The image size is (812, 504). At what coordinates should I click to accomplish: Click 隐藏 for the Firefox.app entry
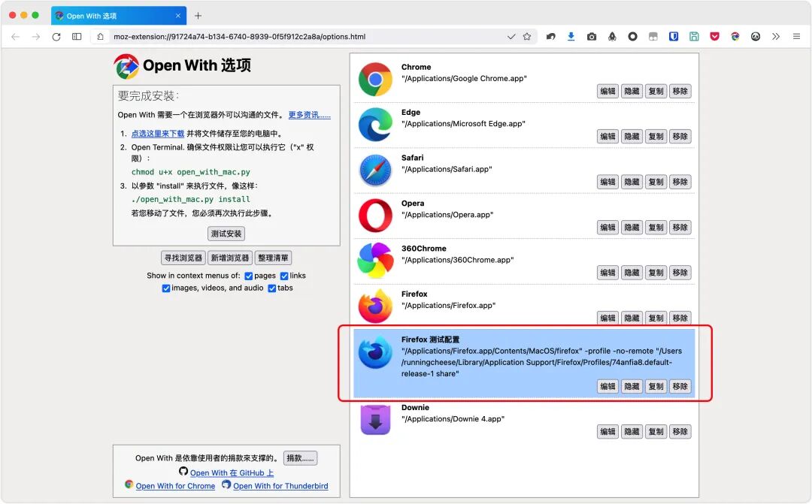click(632, 318)
